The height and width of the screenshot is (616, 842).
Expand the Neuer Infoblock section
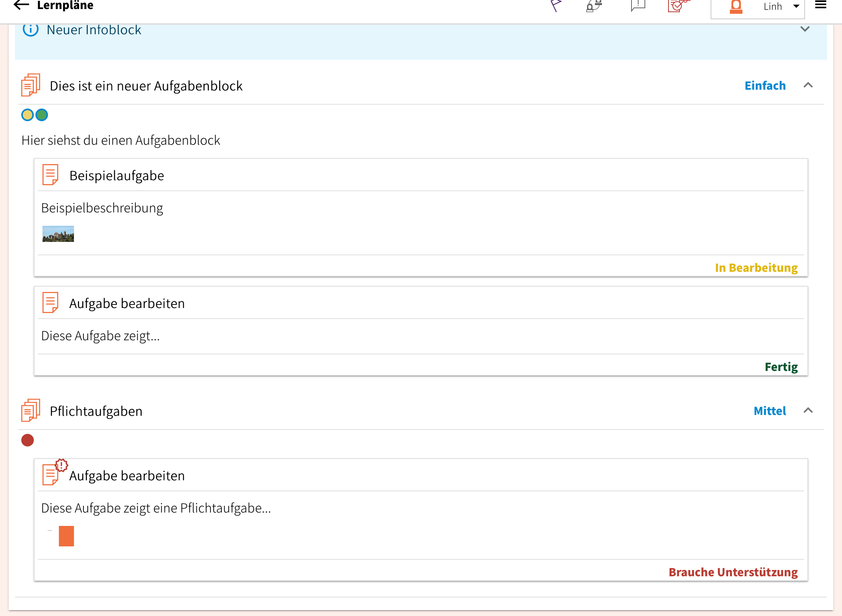(805, 30)
